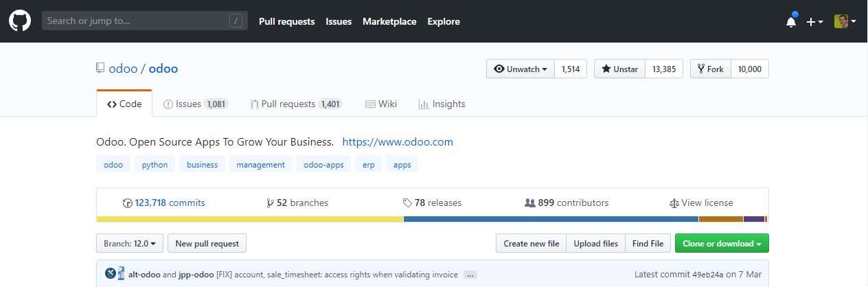Viewport: 868px width, 287px height.
Task: Open the jpp-odoo author link
Action: click(196, 275)
